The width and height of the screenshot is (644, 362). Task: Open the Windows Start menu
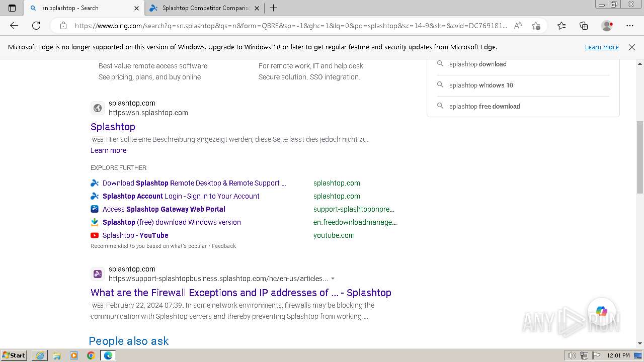pyautogui.click(x=14, y=355)
